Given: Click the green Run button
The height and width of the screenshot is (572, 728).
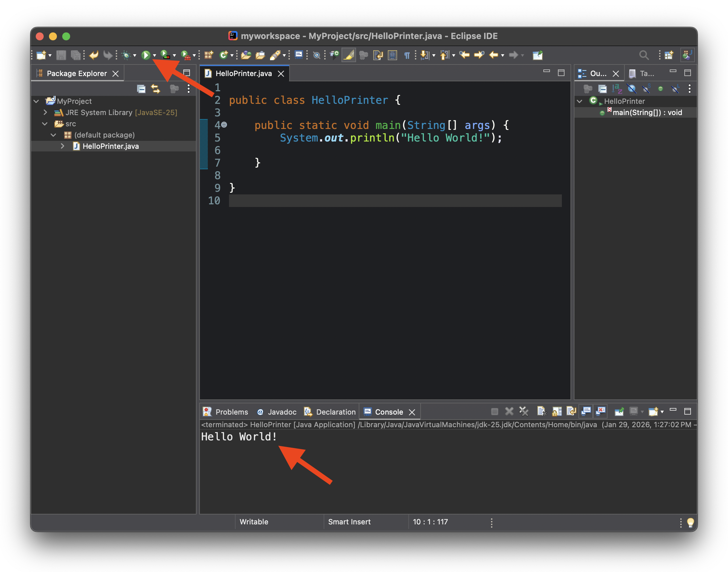Looking at the screenshot, I should (x=146, y=55).
